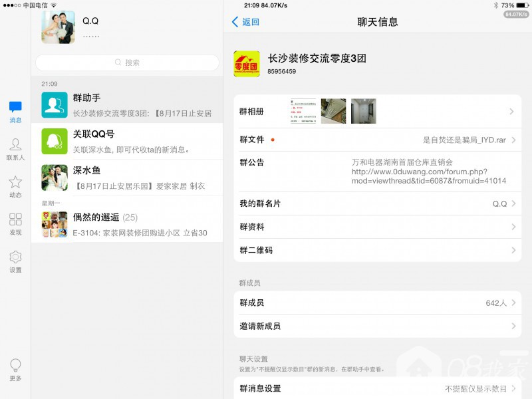Open 群助手 group assistant avatar
The image size is (532, 399).
(x=54, y=104)
